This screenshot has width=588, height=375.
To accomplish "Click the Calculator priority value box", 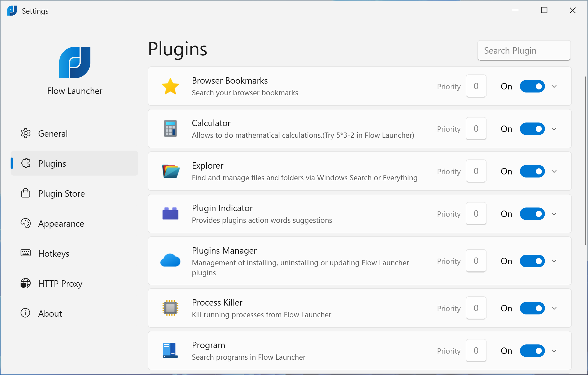I will pyautogui.click(x=476, y=129).
